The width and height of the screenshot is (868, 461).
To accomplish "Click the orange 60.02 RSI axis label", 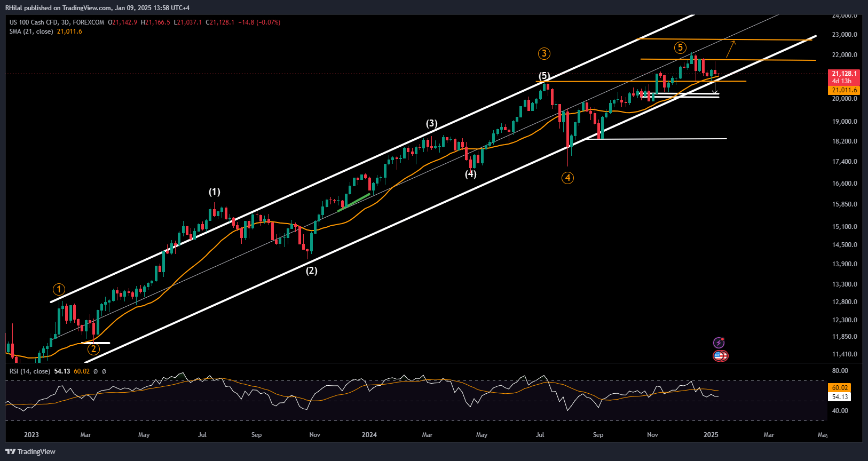I will pyautogui.click(x=839, y=388).
